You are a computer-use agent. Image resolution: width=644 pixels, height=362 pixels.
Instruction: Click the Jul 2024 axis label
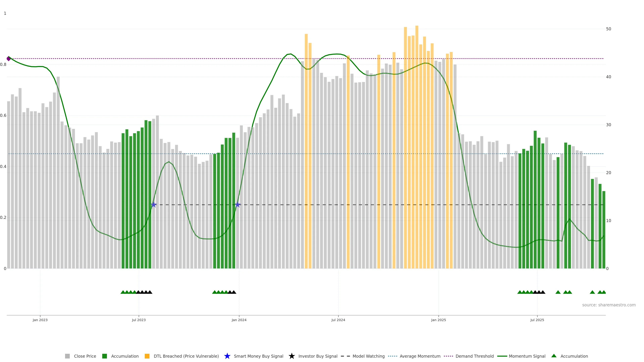338,320
